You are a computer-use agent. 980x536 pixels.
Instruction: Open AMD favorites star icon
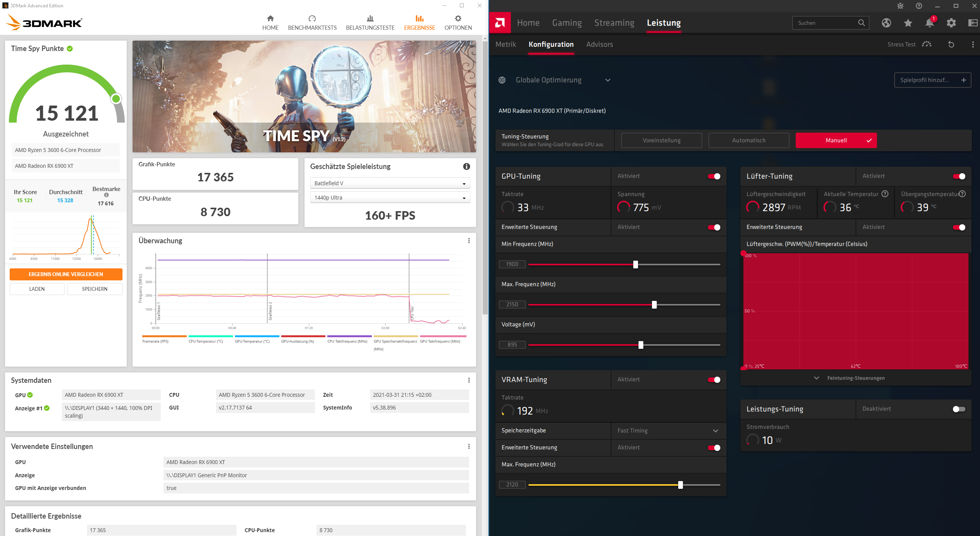click(908, 23)
